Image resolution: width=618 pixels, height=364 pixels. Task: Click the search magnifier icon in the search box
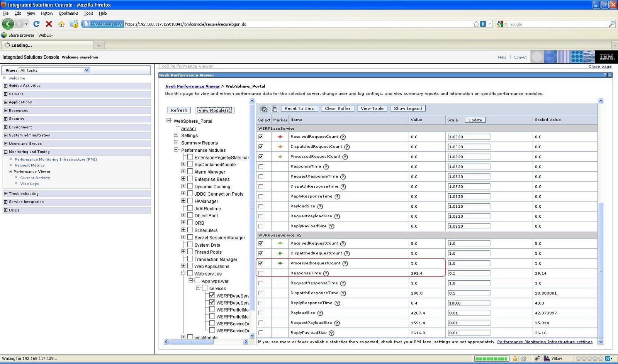click(x=611, y=24)
